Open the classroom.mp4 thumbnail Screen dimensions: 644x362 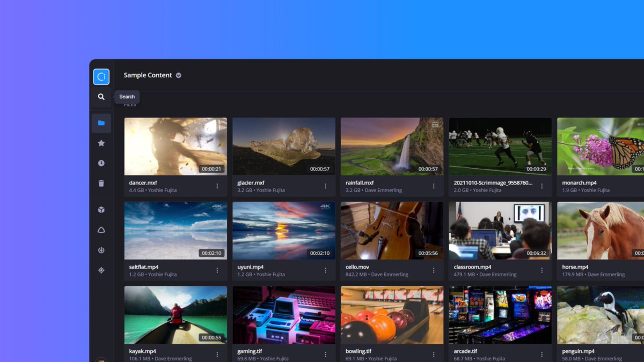(x=500, y=231)
